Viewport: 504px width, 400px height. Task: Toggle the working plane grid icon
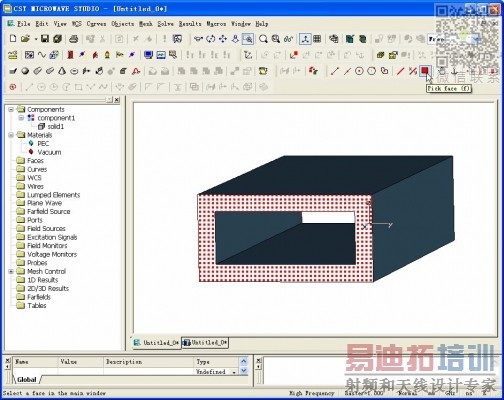tap(317, 39)
